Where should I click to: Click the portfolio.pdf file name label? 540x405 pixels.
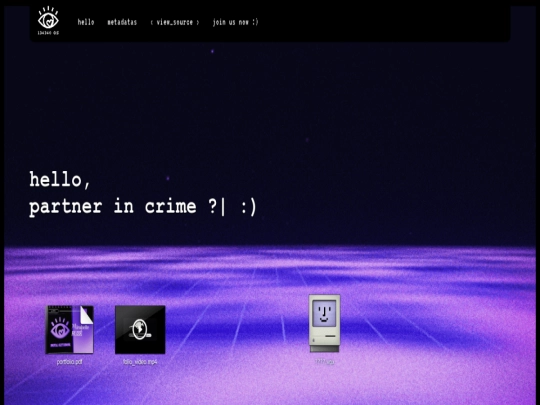(70, 362)
